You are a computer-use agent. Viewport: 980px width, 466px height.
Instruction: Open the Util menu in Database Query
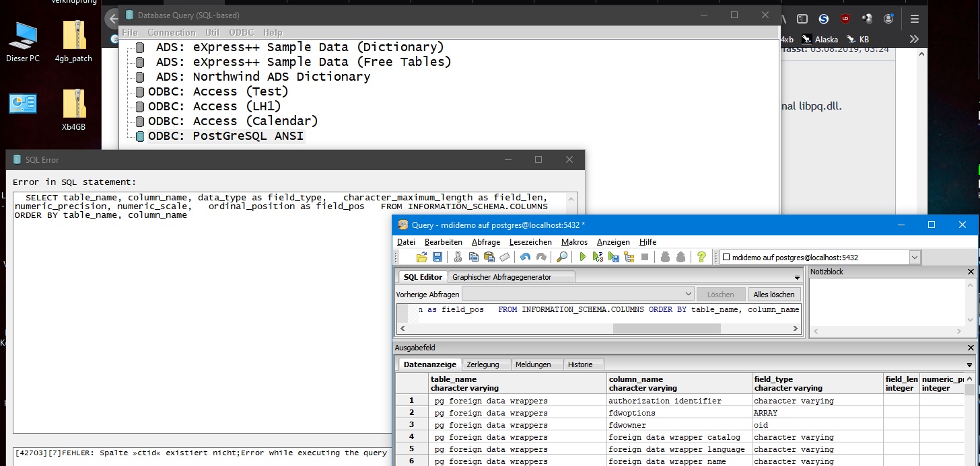point(213,32)
